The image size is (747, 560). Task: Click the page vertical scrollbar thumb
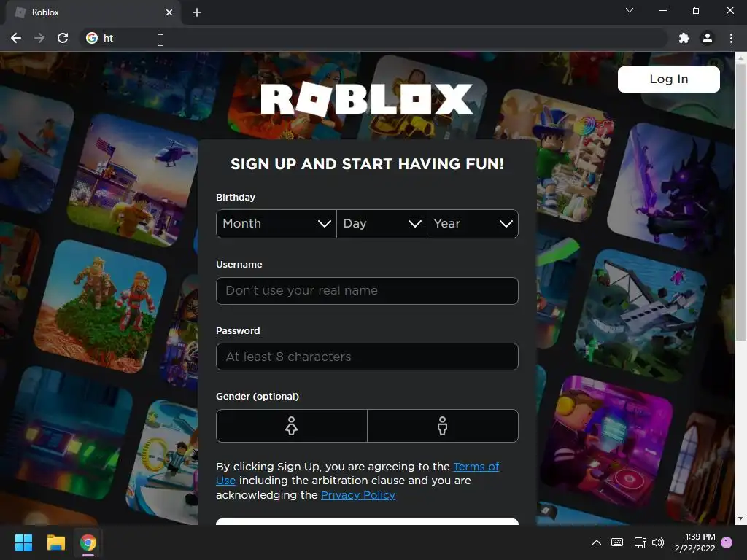click(x=740, y=201)
